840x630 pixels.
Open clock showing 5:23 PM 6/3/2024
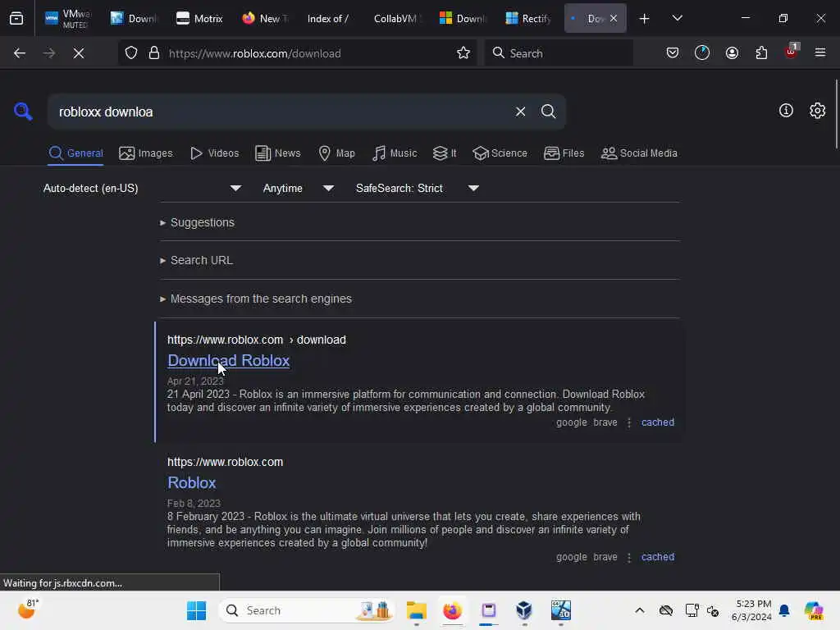[751, 610]
